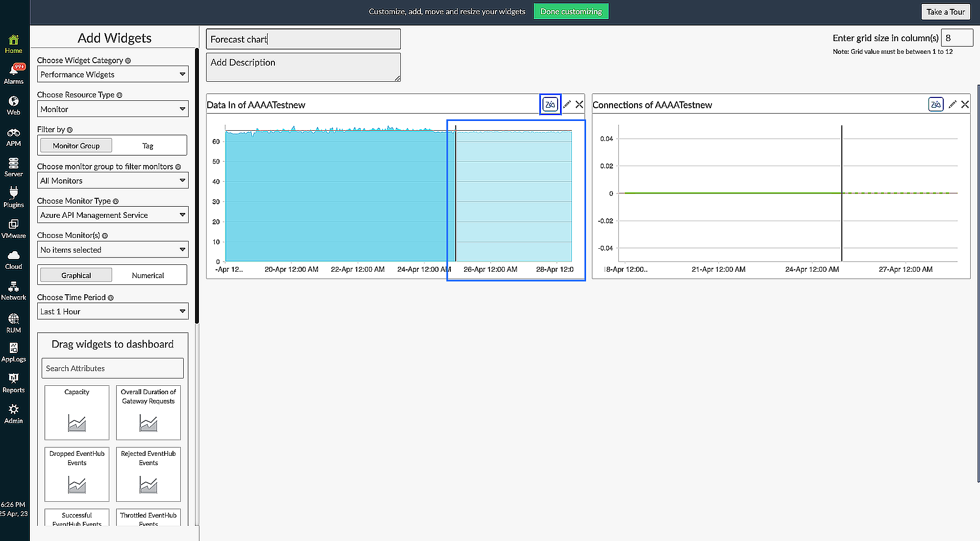Open the RUM section in the sidebar

14,322
